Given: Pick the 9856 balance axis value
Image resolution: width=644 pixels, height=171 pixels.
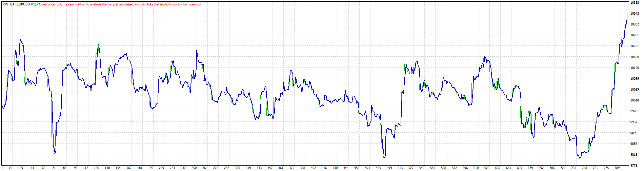Looking at the screenshot, I should [x=633, y=144].
